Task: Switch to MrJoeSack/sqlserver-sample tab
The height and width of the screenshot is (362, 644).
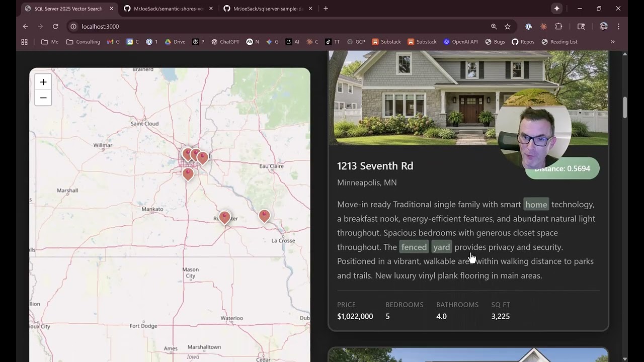Action: [x=268, y=9]
